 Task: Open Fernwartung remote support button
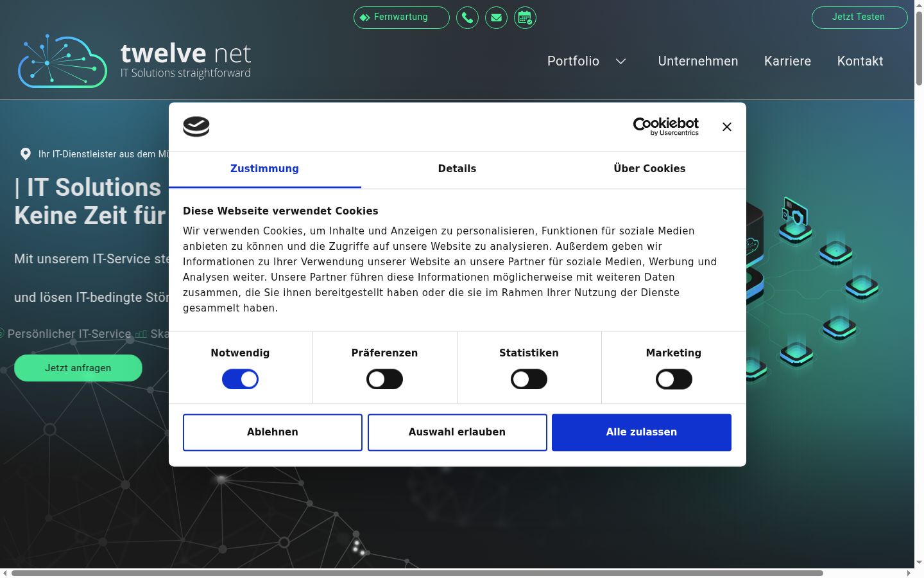coord(402,17)
